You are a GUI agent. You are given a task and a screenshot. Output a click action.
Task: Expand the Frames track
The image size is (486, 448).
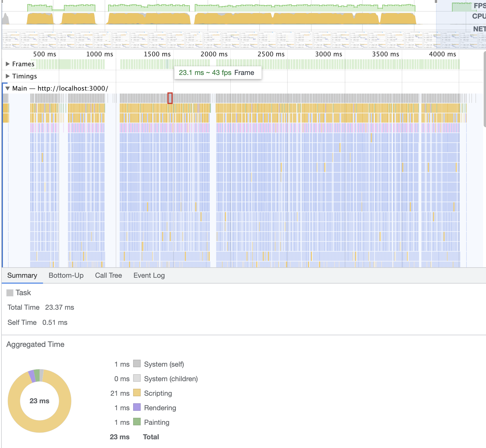pyautogui.click(x=8, y=64)
